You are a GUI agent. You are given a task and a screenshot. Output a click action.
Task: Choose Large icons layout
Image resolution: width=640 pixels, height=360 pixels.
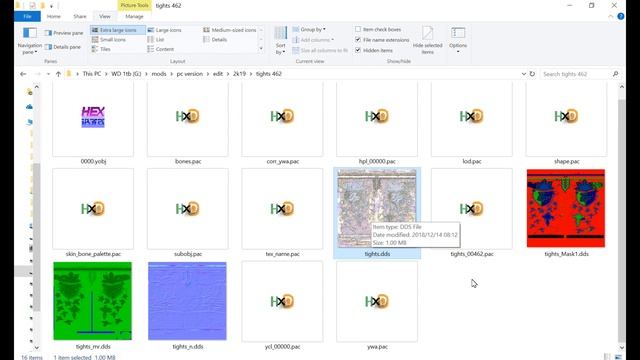click(x=164, y=30)
